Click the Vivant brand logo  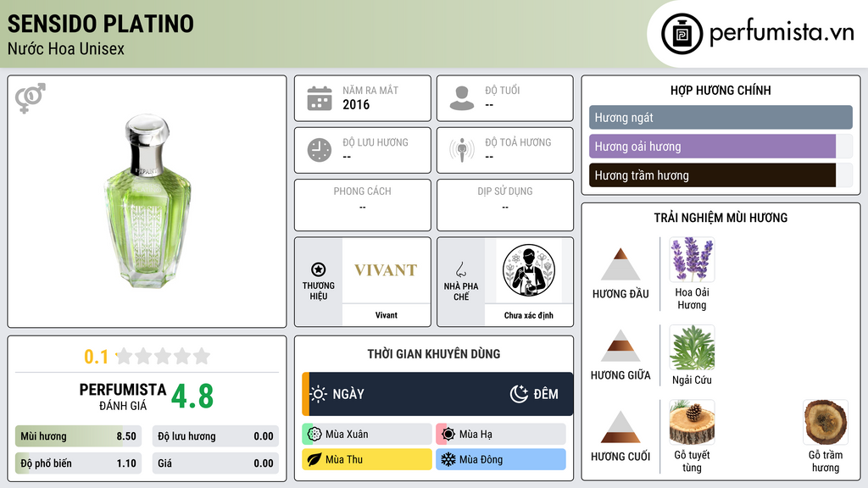(x=386, y=270)
